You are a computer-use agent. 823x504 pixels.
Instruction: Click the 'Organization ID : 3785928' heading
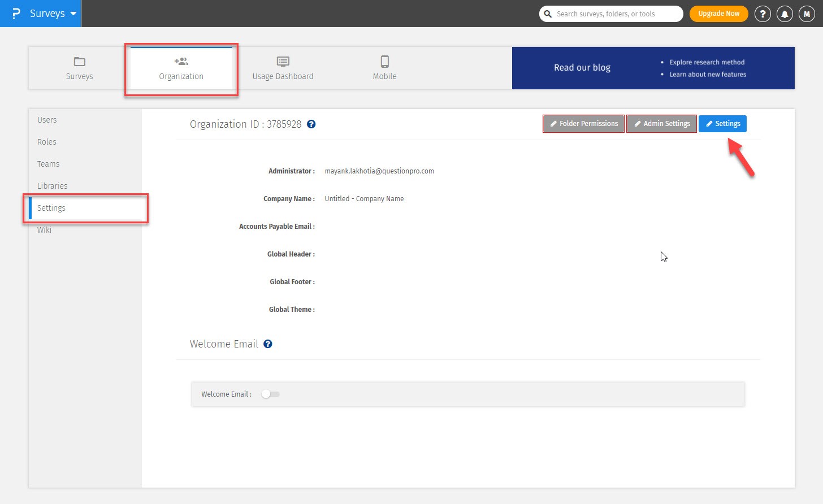(246, 124)
